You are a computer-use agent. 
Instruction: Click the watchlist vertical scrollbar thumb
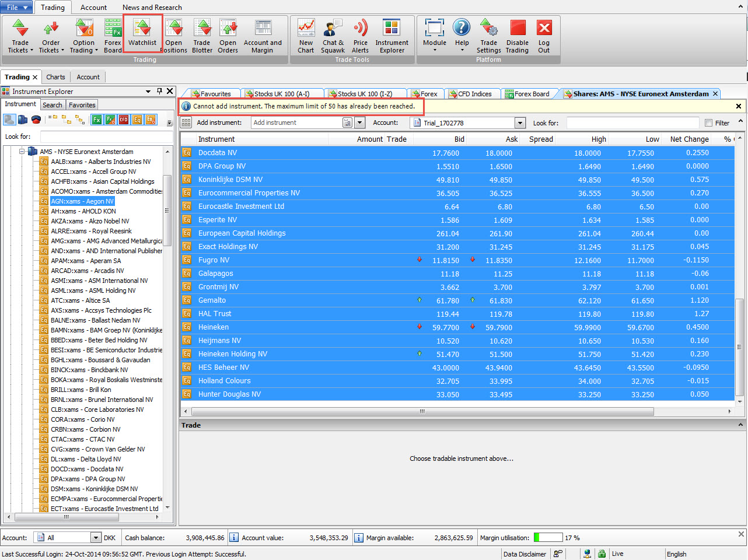coord(740,346)
